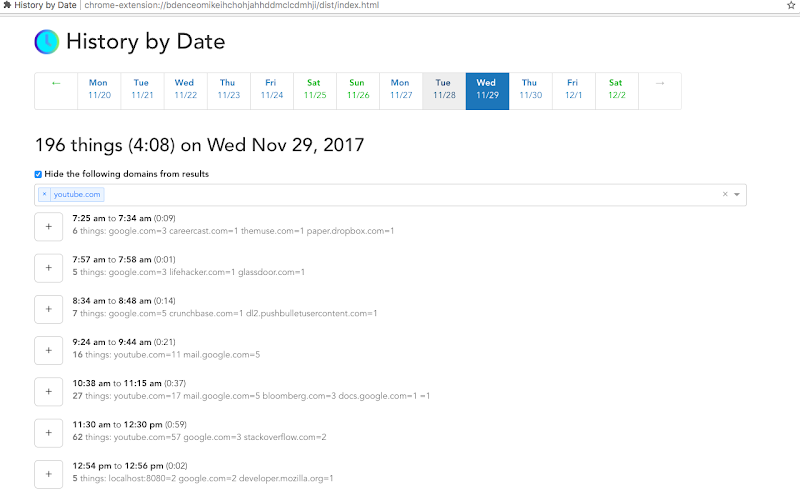
Task: Select the Tue 11/28 date tab
Action: click(x=444, y=91)
